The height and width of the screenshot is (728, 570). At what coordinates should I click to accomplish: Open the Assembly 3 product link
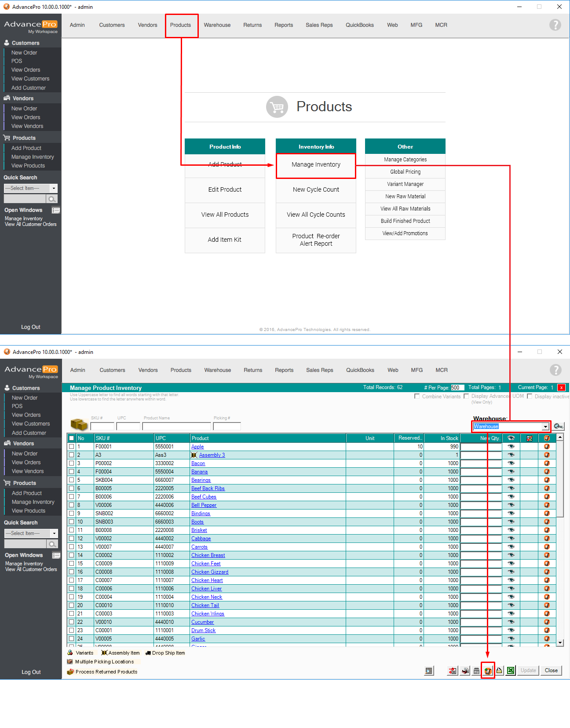coord(212,455)
